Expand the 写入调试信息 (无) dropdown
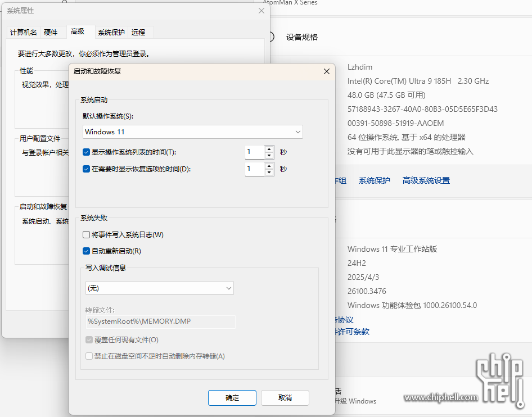 tap(160, 288)
